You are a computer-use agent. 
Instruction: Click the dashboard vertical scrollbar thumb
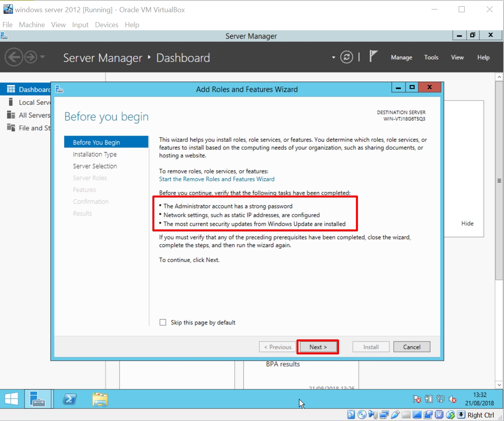click(499, 181)
